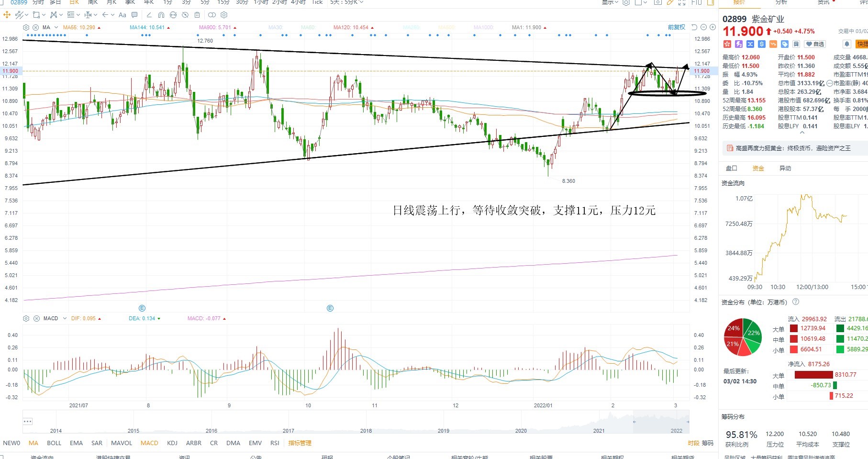Open the help icon next to 资金分布
Viewport: 868px width, 459px height.
tap(796, 302)
